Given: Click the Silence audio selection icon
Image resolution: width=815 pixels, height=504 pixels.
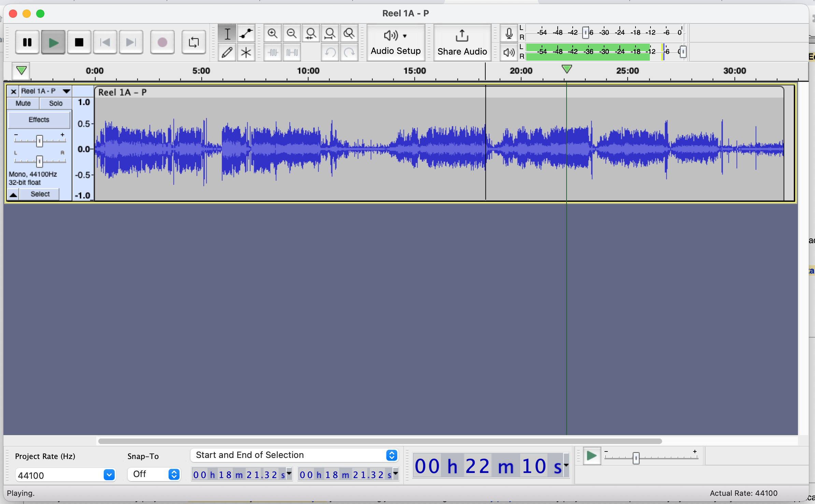Looking at the screenshot, I should (291, 52).
